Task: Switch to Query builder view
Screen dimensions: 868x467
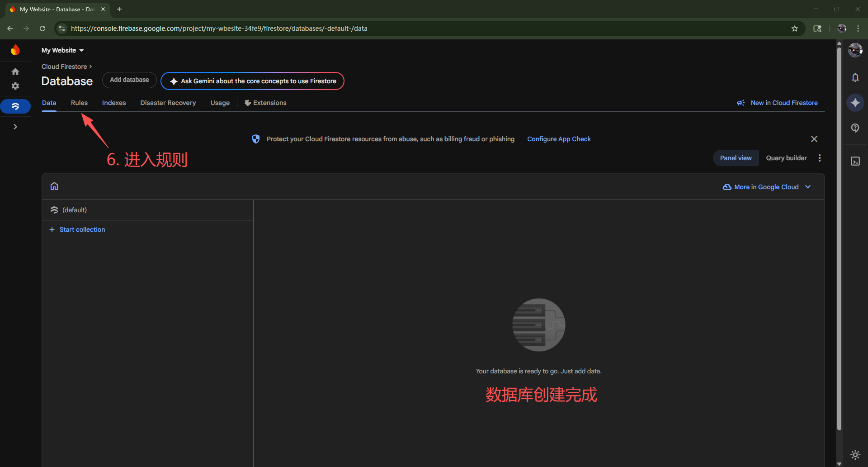Action: point(786,158)
